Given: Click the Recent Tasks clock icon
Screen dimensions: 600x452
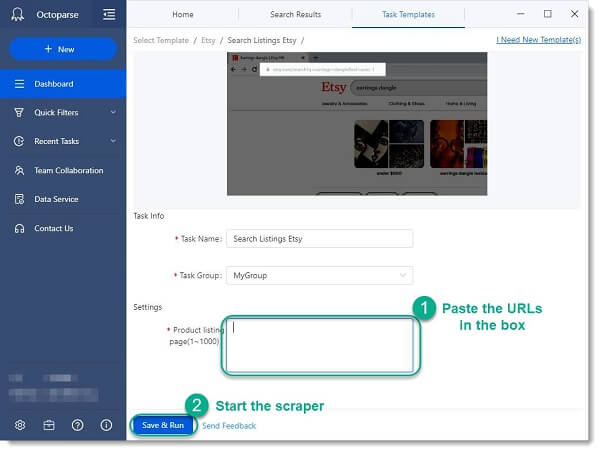Looking at the screenshot, I should click(19, 141).
